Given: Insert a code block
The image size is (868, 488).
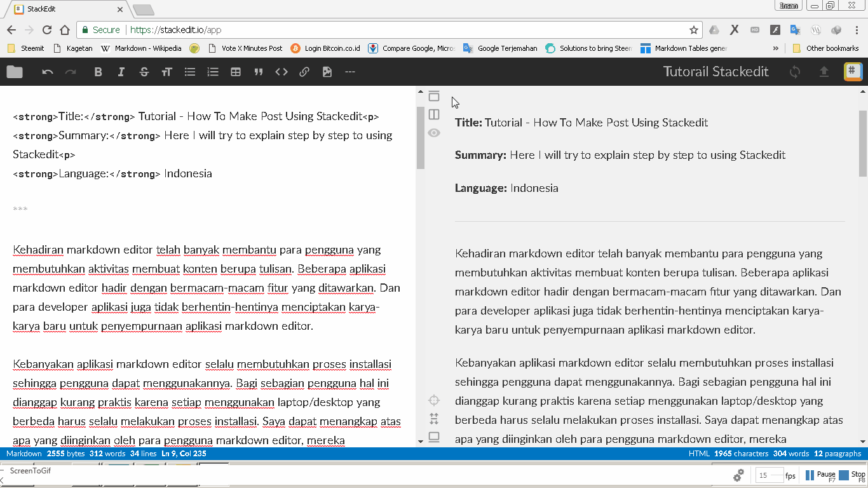Looking at the screenshot, I should (281, 72).
